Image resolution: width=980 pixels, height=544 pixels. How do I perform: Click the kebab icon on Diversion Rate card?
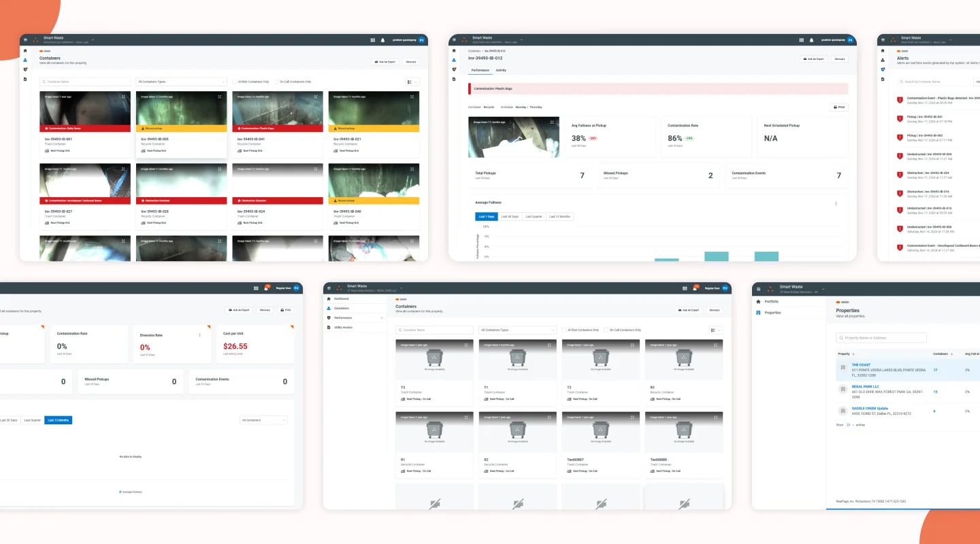pos(199,335)
